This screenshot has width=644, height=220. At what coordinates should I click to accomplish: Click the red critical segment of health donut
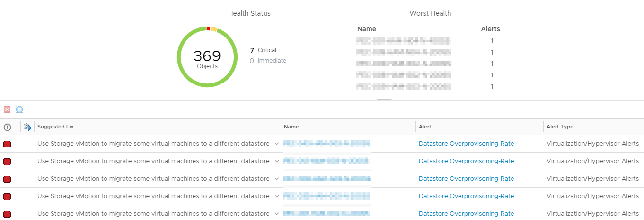[x=209, y=29]
